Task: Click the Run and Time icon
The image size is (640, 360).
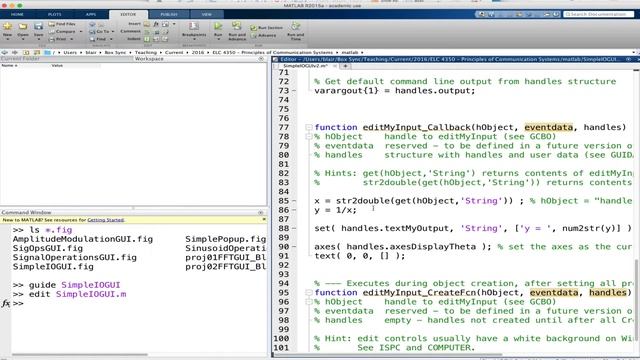Action: (x=296, y=26)
